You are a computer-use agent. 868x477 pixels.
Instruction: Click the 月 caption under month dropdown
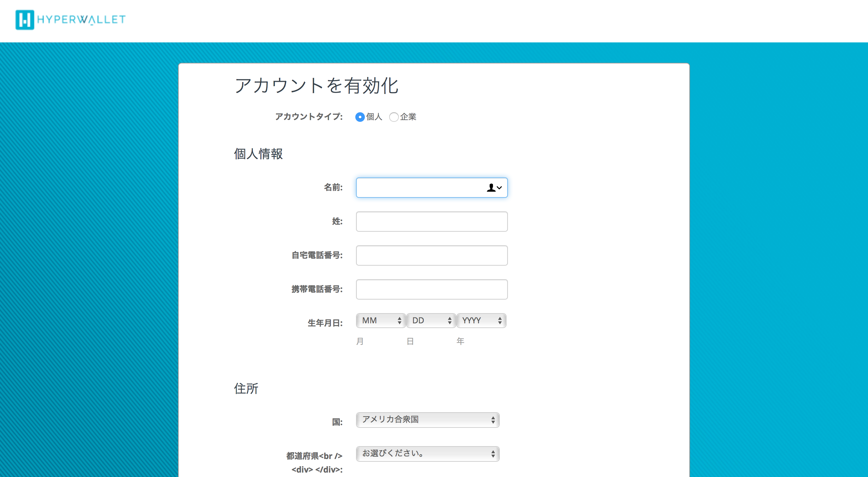tap(360, 341)
